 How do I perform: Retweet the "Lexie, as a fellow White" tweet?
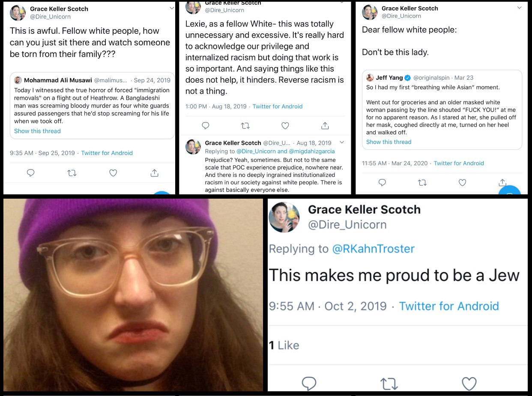(245, 125)
